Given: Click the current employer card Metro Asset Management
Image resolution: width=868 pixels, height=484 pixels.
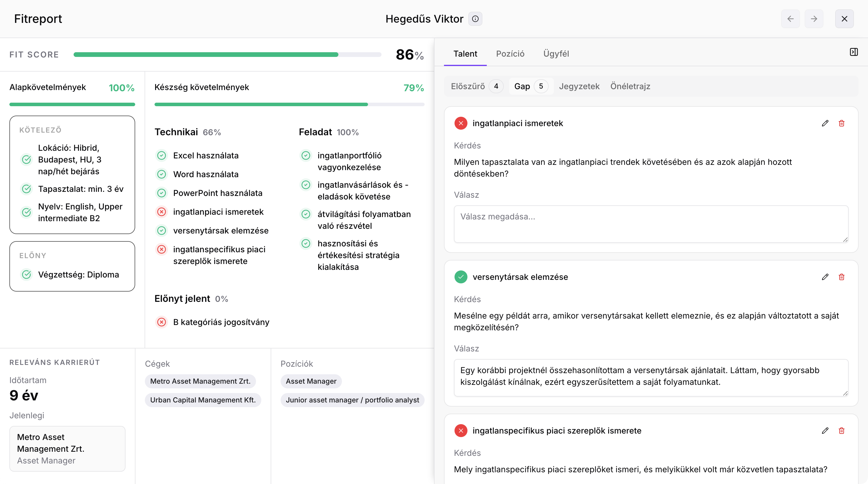Looking at the screenshot, I should coord(67,449).
